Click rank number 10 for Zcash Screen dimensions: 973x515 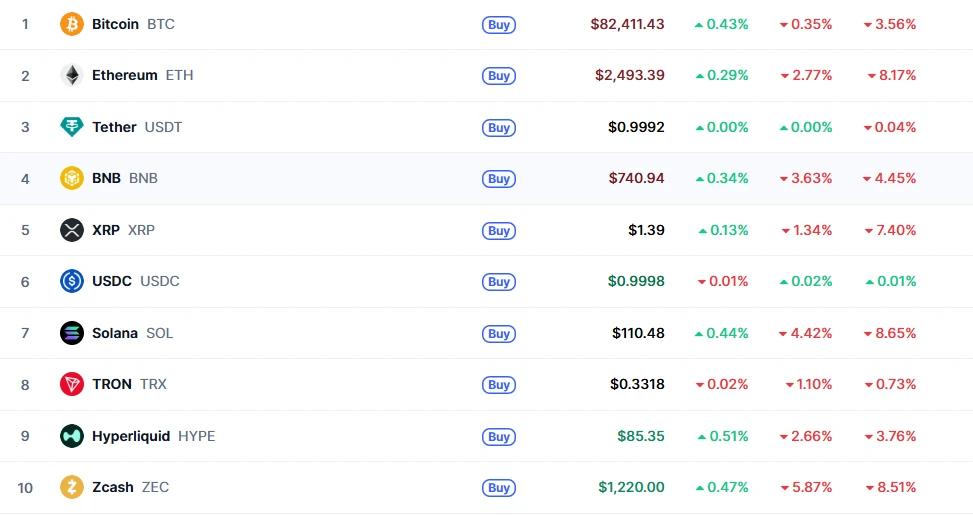[25, 488]
